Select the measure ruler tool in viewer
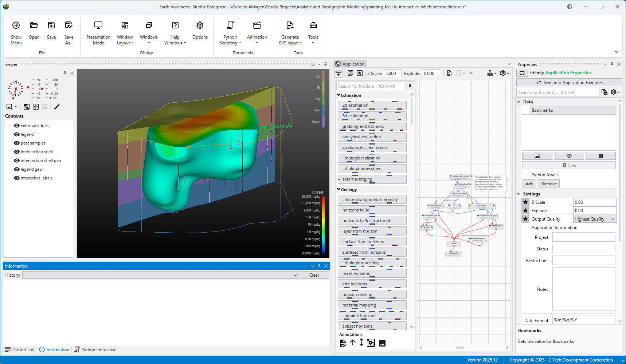Viewport: 626px width, 364px height. pos(57,107)
